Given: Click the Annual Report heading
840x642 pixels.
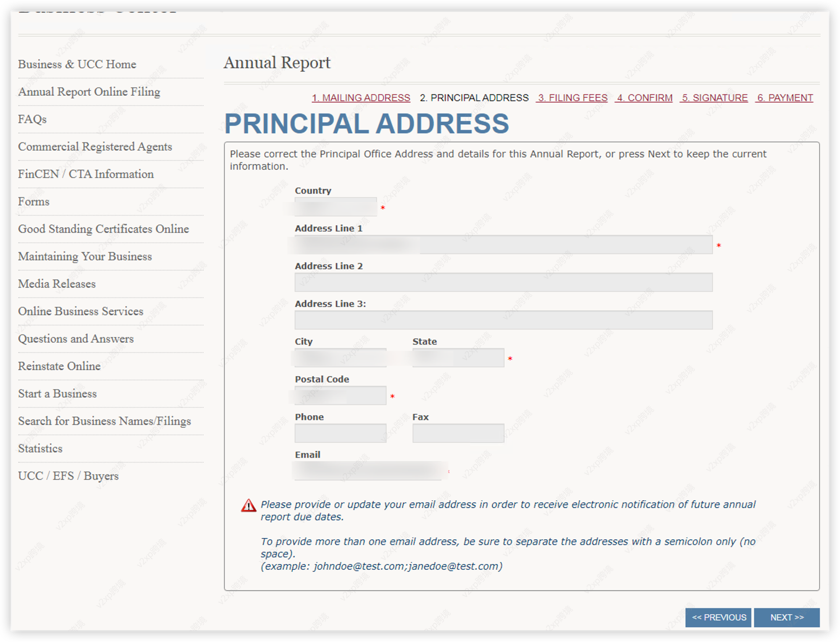Looking at the screenshot, I should [x=277, y=63].
